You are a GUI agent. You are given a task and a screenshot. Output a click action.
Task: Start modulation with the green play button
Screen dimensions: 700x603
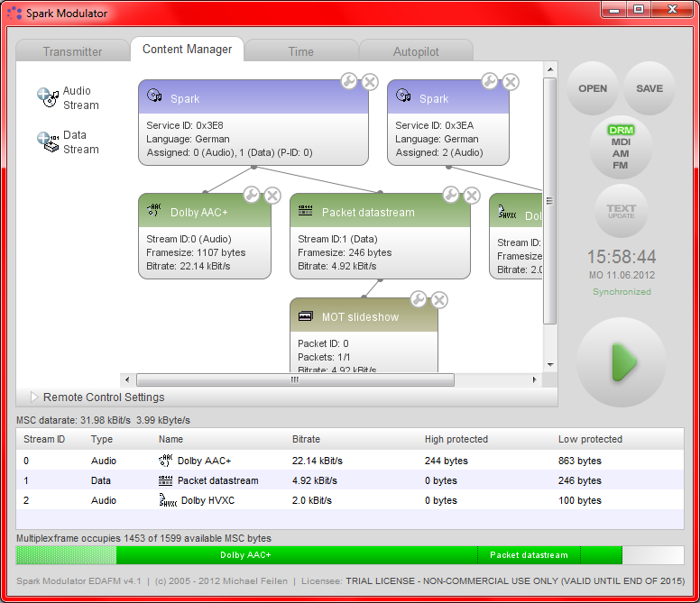[x=622, y=362]
